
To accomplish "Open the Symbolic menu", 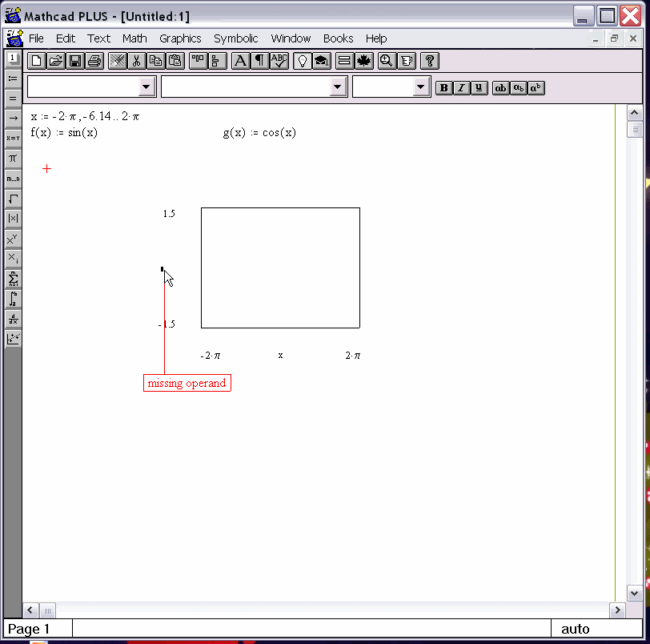I will (235, 38).
